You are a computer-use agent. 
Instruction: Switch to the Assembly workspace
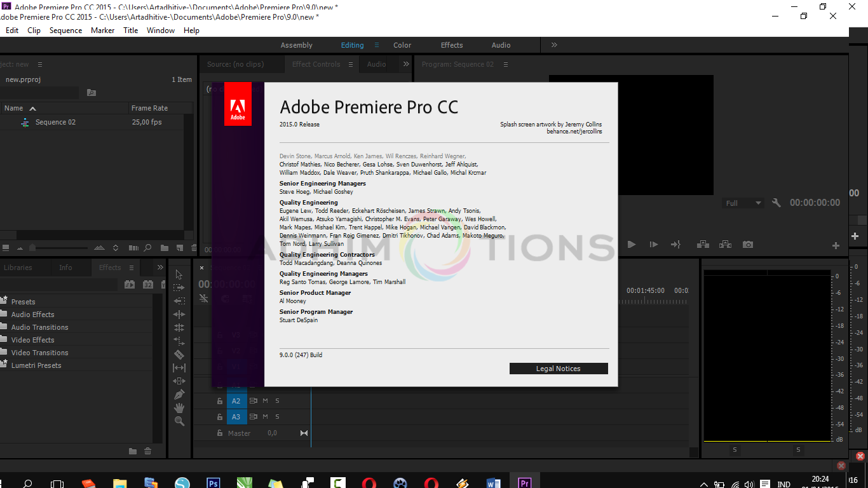click(297, 45)
